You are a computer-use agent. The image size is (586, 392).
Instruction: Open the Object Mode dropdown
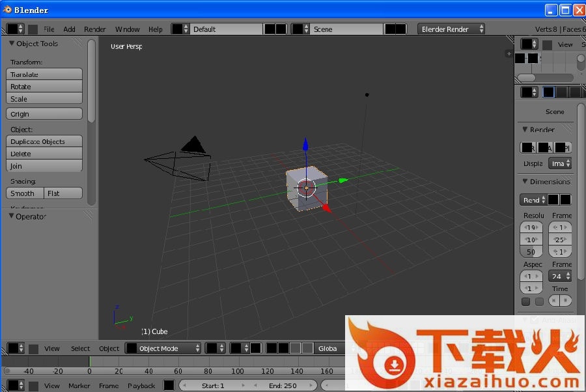[163, 348]
